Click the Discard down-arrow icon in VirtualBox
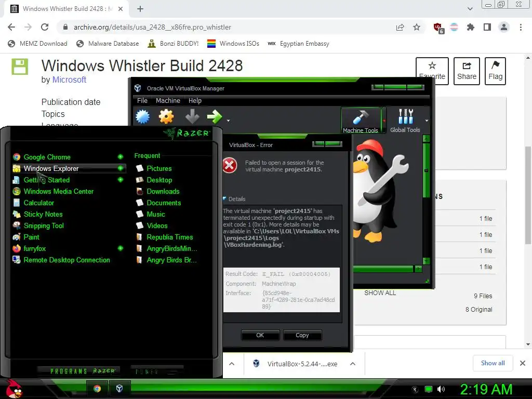Screen dimensions: 532x399 click(192, 117)
